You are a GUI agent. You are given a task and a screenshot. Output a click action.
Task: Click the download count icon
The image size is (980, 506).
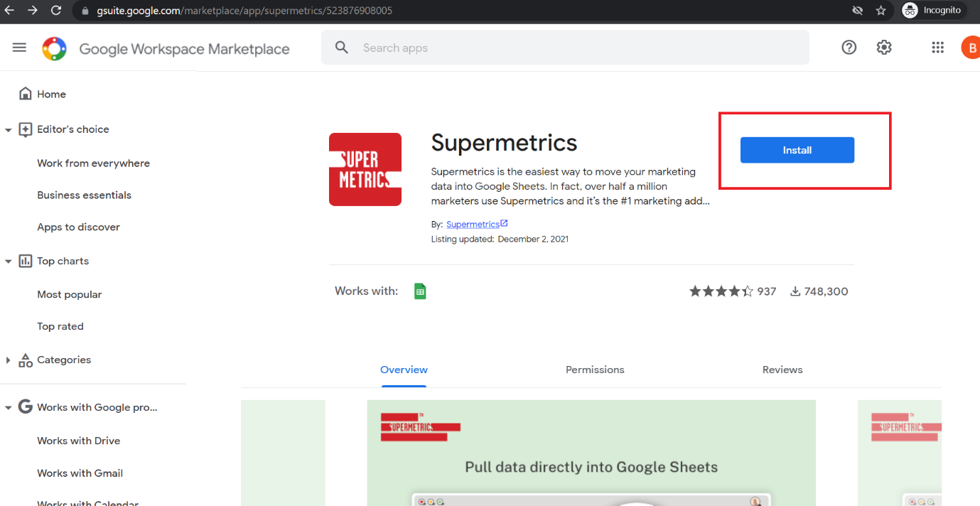click(795, 291)
